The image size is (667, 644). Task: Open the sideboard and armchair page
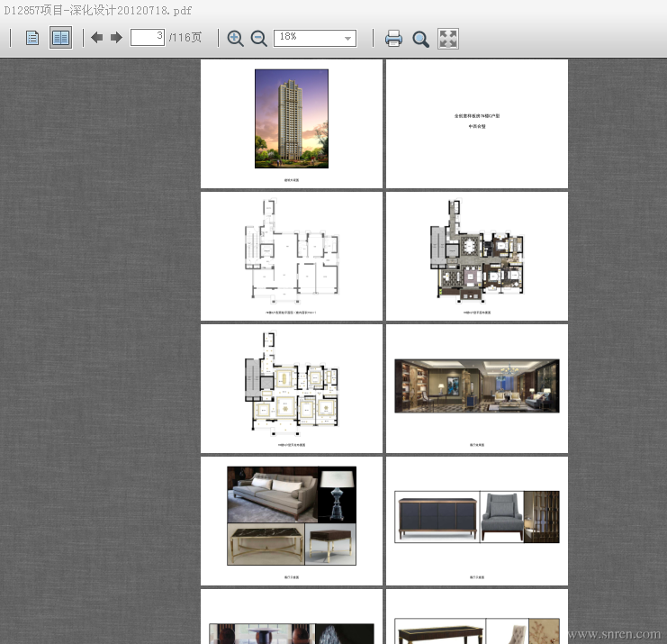477,520
